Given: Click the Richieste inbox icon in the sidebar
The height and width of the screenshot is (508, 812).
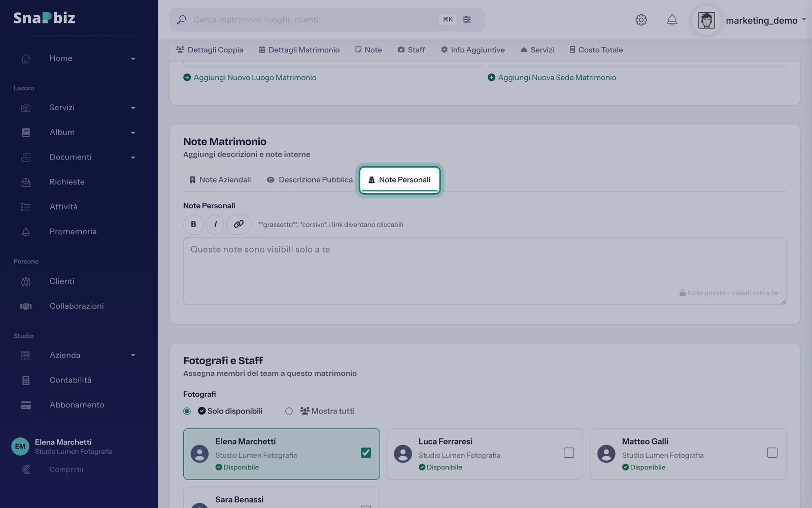Looking at the screenshot, I should [x=26, y=182].
